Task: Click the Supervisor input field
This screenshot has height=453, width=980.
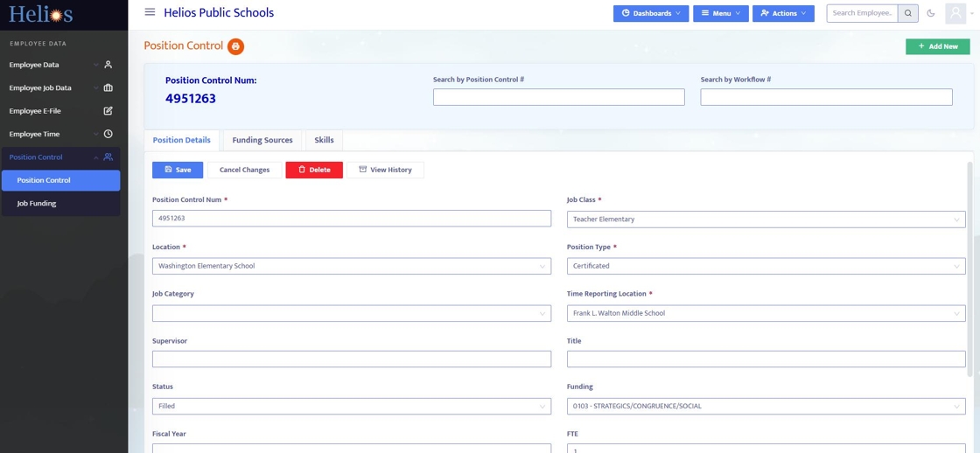Action: (352, 359)
